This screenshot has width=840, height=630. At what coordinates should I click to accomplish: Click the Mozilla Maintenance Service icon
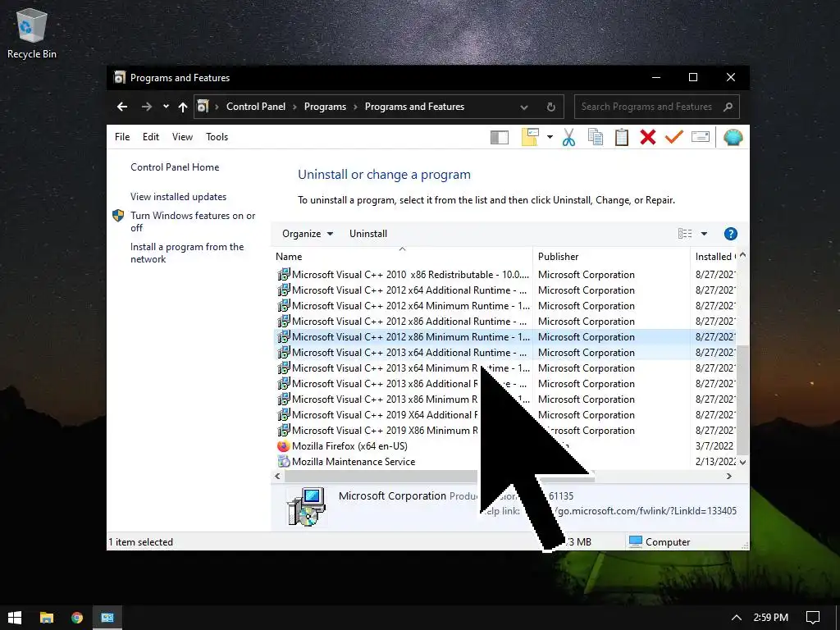pyautogui.click(x=283, y=461)
